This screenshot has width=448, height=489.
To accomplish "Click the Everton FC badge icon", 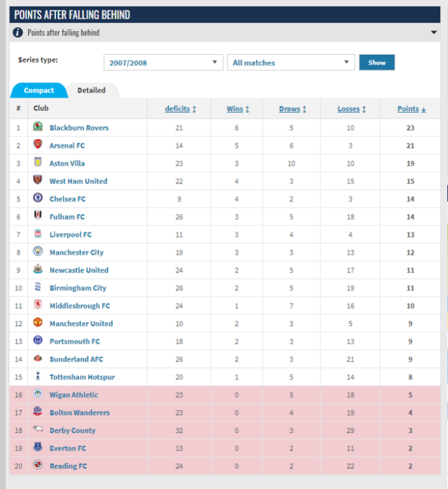I will (38, 448).
